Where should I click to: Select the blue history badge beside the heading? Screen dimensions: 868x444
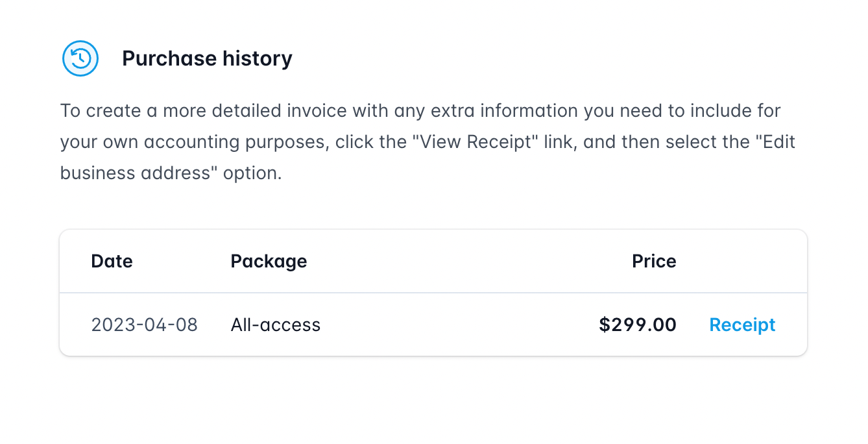click(x=80, y=58)
